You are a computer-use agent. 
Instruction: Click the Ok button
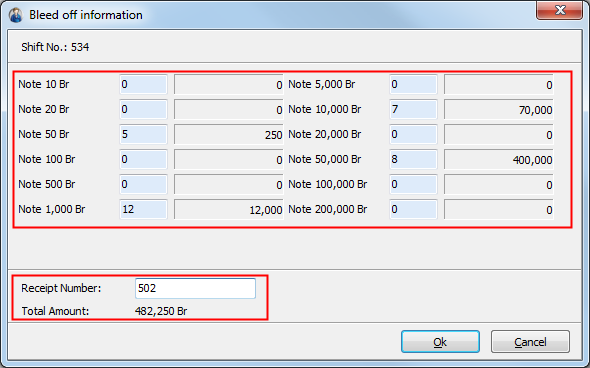pos(440,342)
